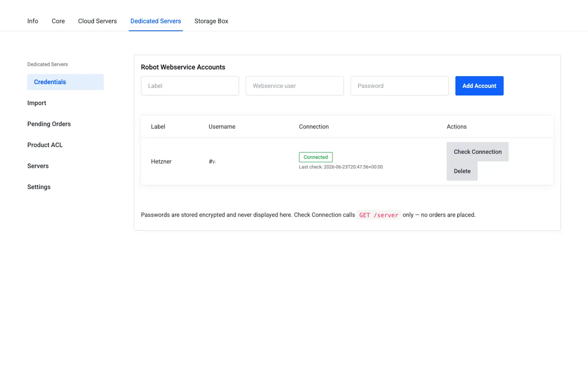Open the Import sidebar section
Viewport: 588px width, 368px height.
pos(37,103)
